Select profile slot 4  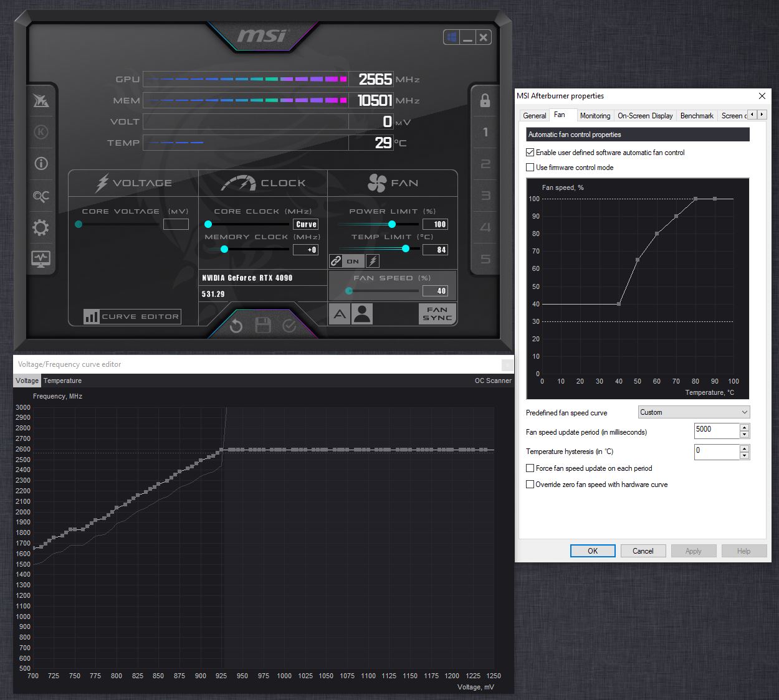485,227
